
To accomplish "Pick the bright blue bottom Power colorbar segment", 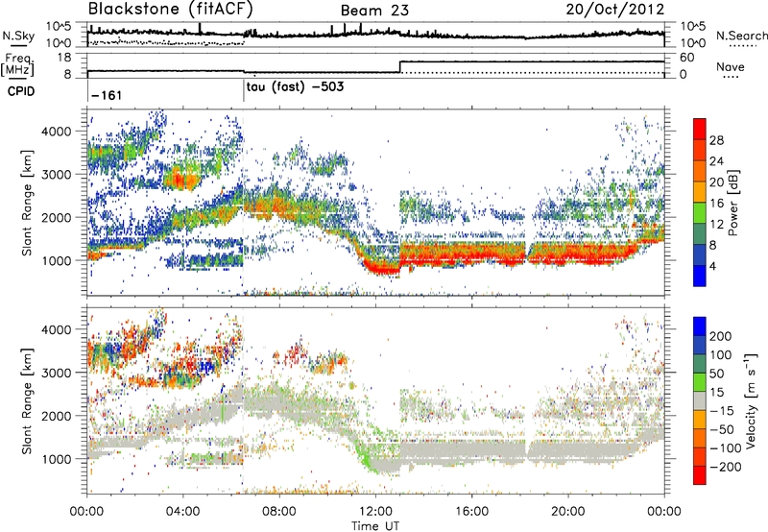I will (700, 276).
